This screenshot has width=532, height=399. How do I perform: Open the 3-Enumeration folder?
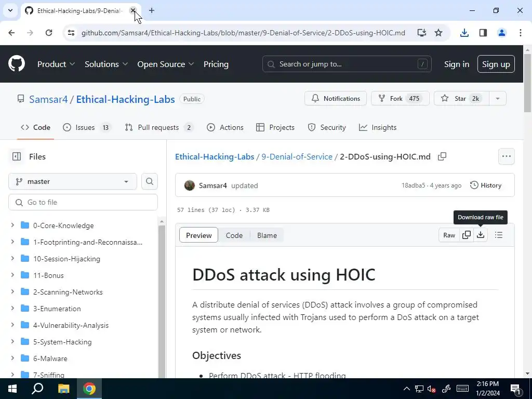coord(57,309)
